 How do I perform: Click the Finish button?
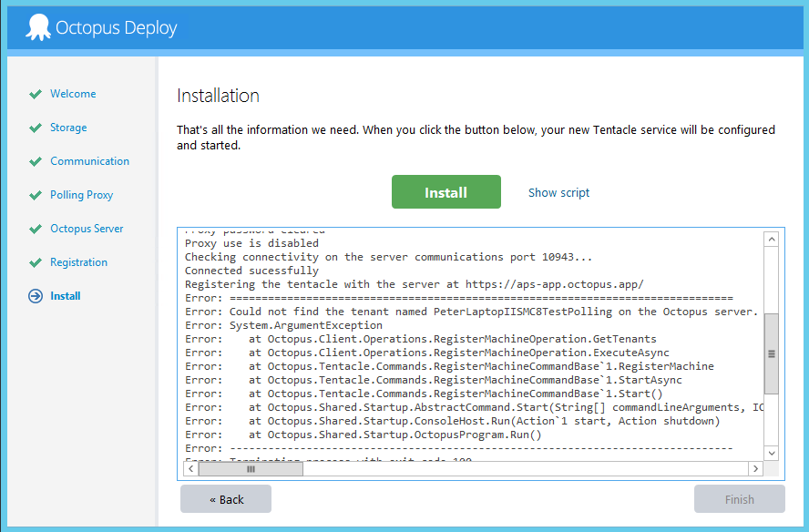pyautogui.click(x=740, y=499)
